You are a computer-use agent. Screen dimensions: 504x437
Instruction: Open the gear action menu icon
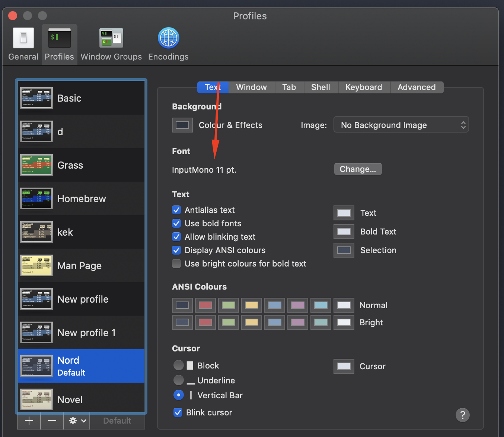[73, 421]
